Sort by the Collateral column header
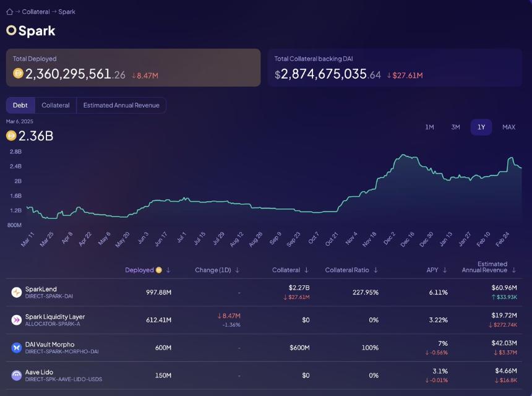The height and width of the screenshot is (396, 532). 286,270
